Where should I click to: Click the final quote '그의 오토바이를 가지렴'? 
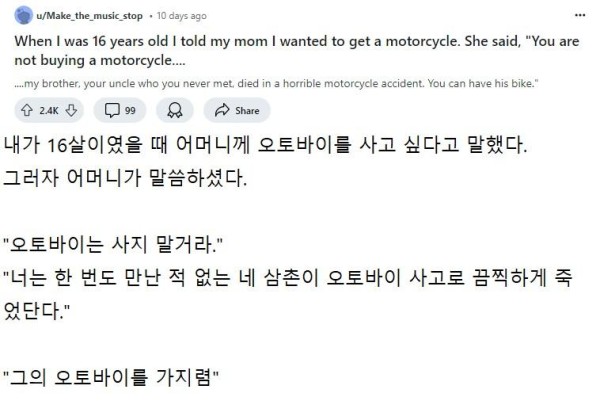click(x=111, y=377)
